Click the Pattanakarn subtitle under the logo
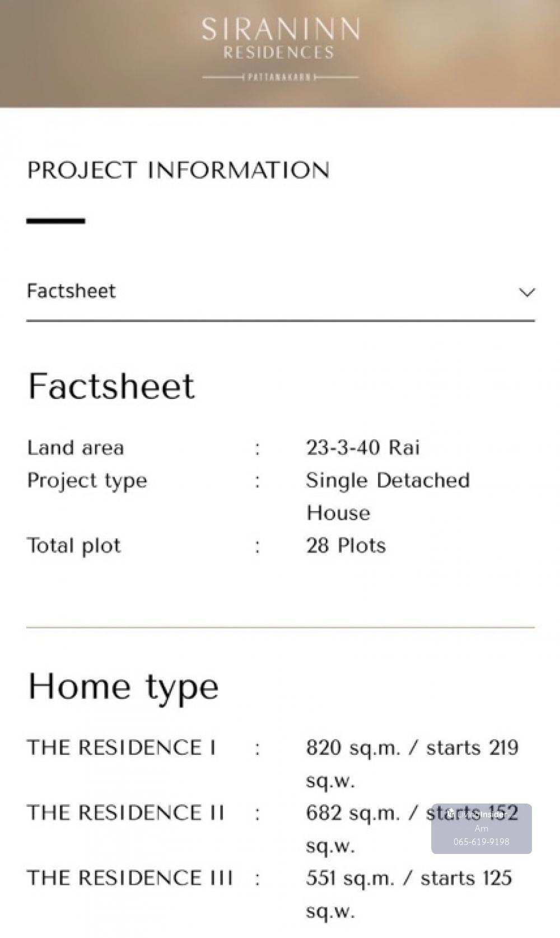Image resolution: width=560 pixels, height=938 pixels. [x=279, y=77]
